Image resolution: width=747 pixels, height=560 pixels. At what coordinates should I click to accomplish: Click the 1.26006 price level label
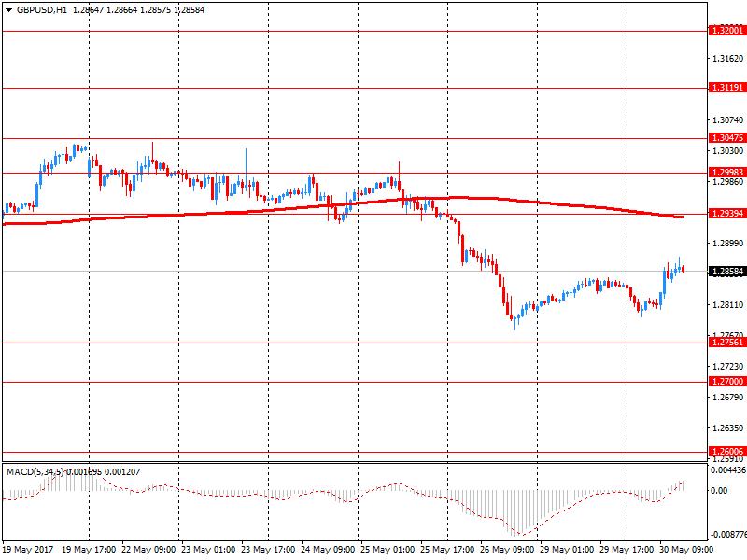(x=727, y=452)
